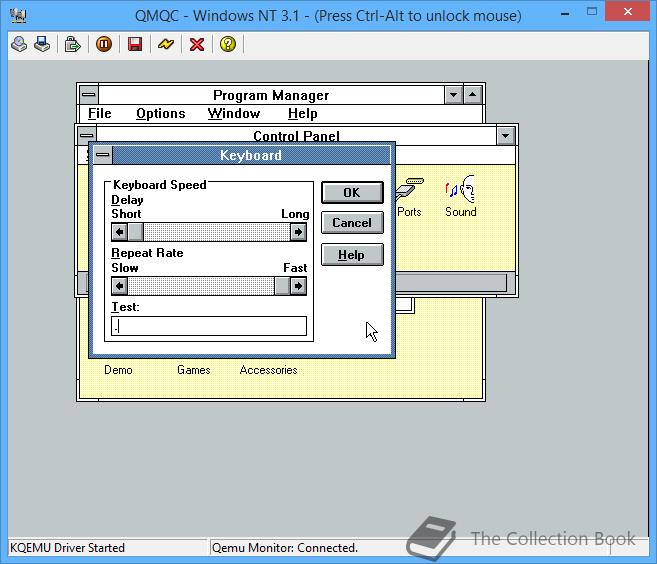Minimize the Control Panel window with the arrow
Viewport: 657px width, 564px height.
tap(505, 136)
